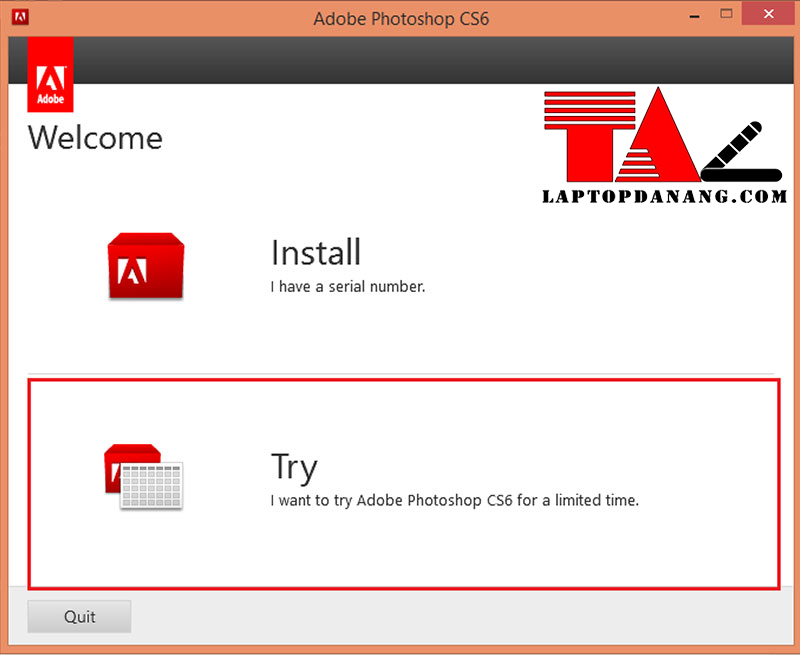Click the "Adobe Photoshop CS6" window title
Viewport: 800px width, 655px height.
coord(401,18)
